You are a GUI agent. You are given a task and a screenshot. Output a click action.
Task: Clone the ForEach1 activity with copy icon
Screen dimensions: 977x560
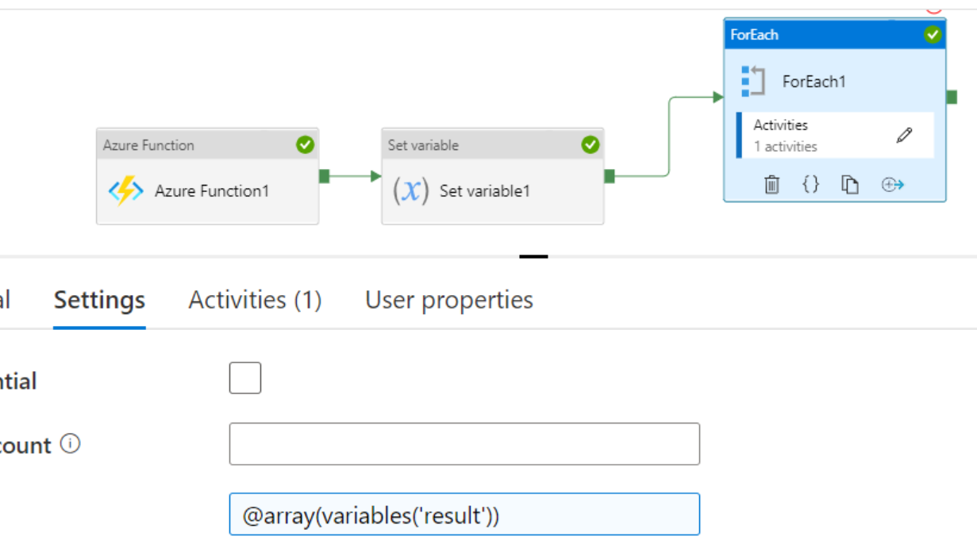(x=850, y=185)
